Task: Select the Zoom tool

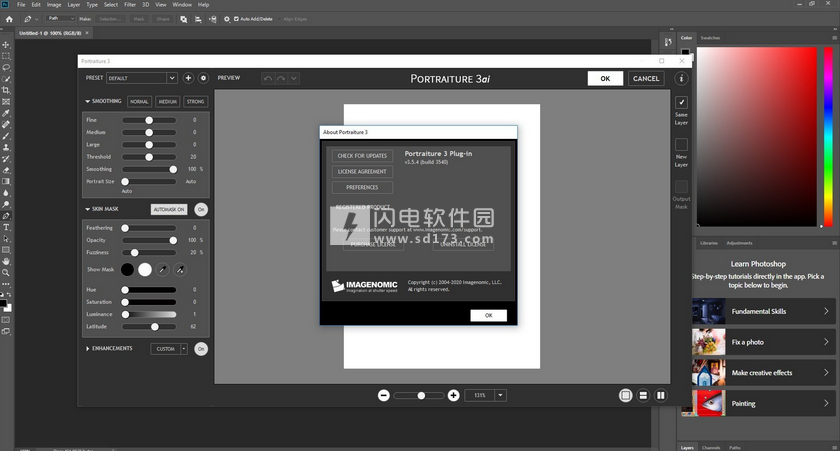Action: 6,273
